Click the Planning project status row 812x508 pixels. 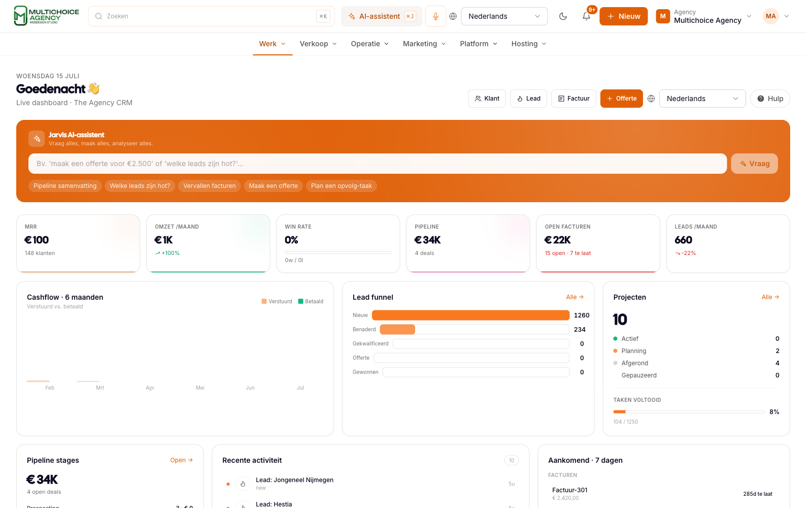[696, 351]
